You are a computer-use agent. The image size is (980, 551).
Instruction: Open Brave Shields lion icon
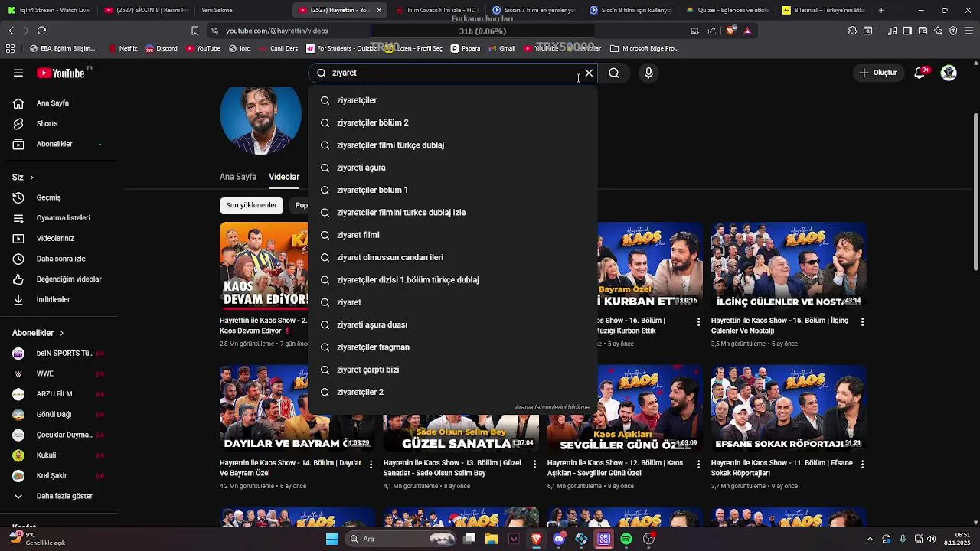(730, 31)
